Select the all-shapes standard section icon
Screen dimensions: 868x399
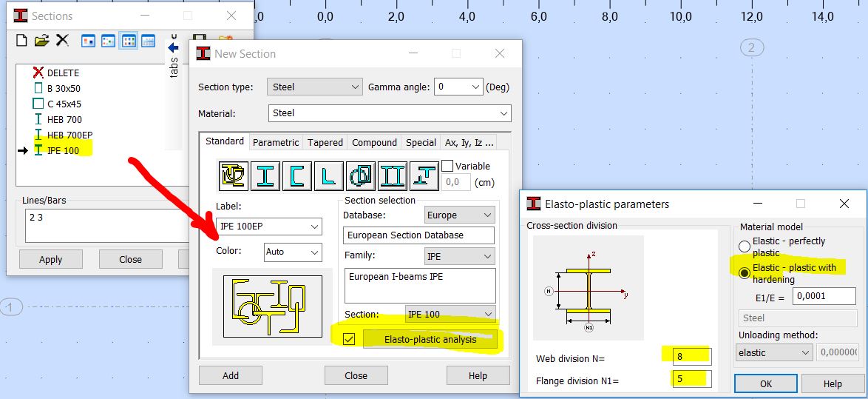(233, 175)
